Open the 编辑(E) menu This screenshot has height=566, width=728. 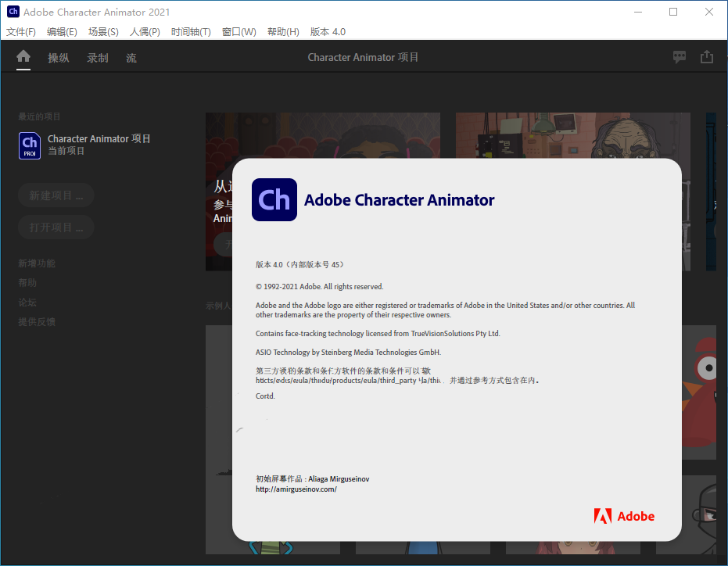point(62,31)
